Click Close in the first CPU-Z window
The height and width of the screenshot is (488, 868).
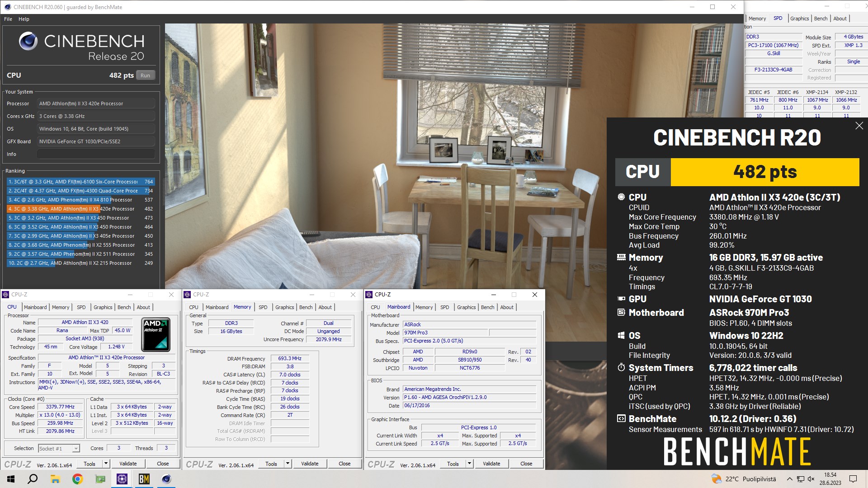163,464
